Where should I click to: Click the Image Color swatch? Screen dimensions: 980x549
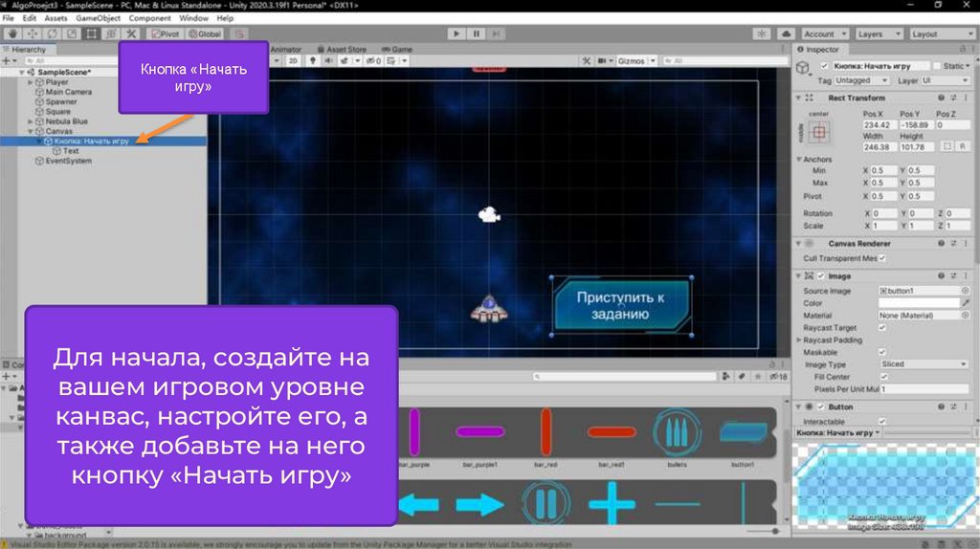(919, 303)
